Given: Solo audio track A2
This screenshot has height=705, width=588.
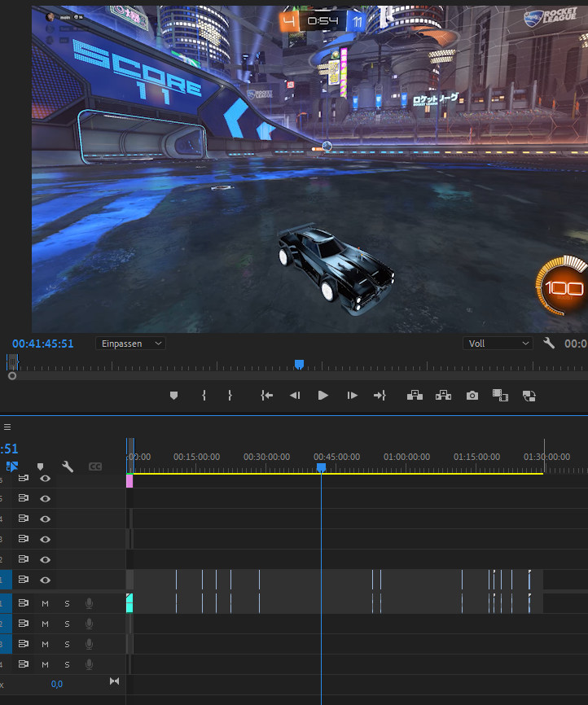Looking at the screenshot, I should pyautogui.click(x=67, y=624).
